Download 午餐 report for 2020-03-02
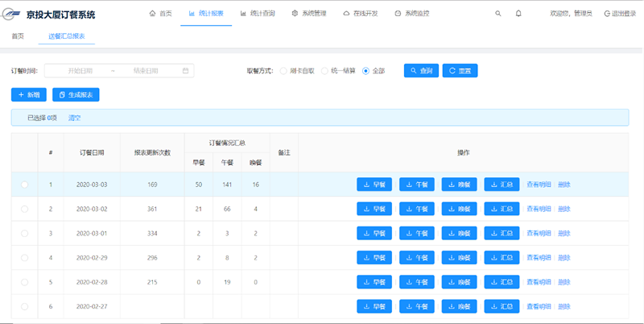Screen dimensions: 644x324 click(417, 209)
